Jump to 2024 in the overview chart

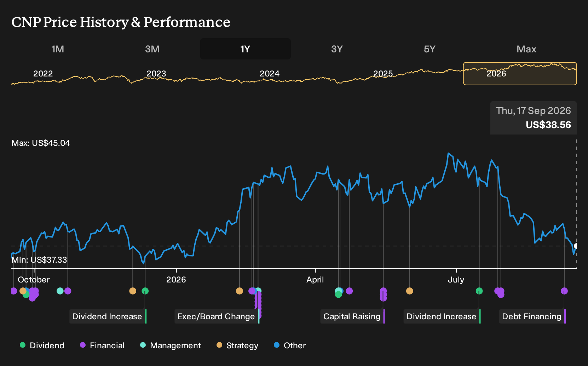pos(270,74)
